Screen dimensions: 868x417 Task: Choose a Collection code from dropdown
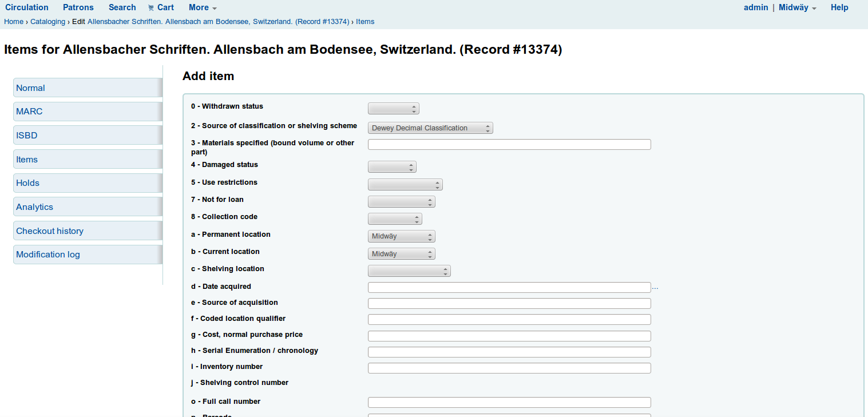point(395,219)
